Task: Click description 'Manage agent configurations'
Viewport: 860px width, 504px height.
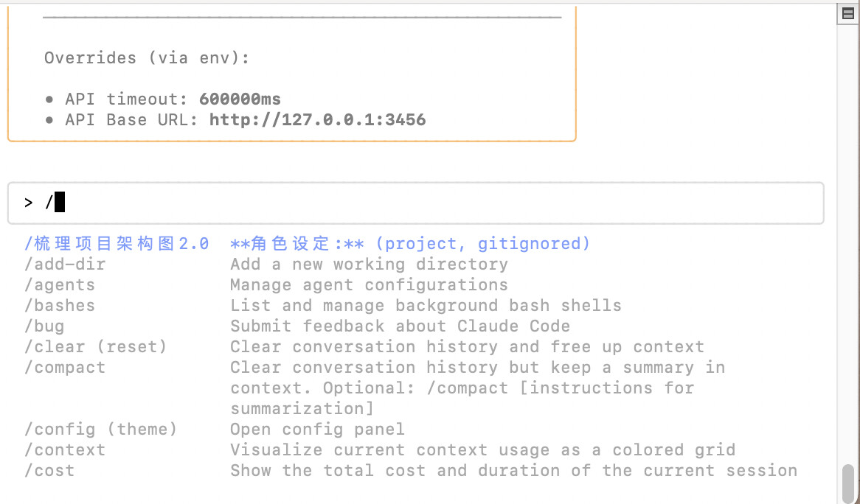Action: pyautogui.click(x=369, y=285)
